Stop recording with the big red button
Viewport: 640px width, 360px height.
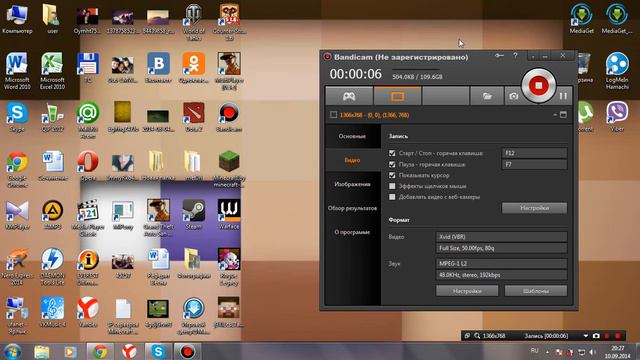tap(539, 86)
